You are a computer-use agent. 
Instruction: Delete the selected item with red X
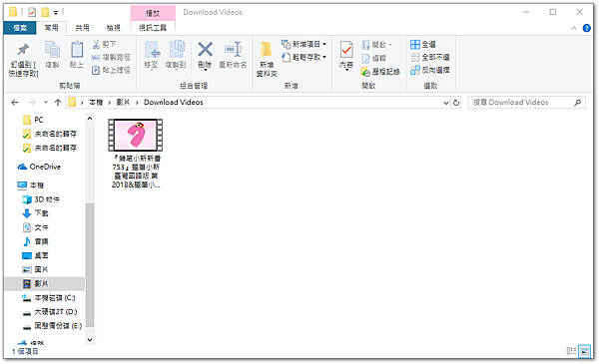[x=205, y=55]
